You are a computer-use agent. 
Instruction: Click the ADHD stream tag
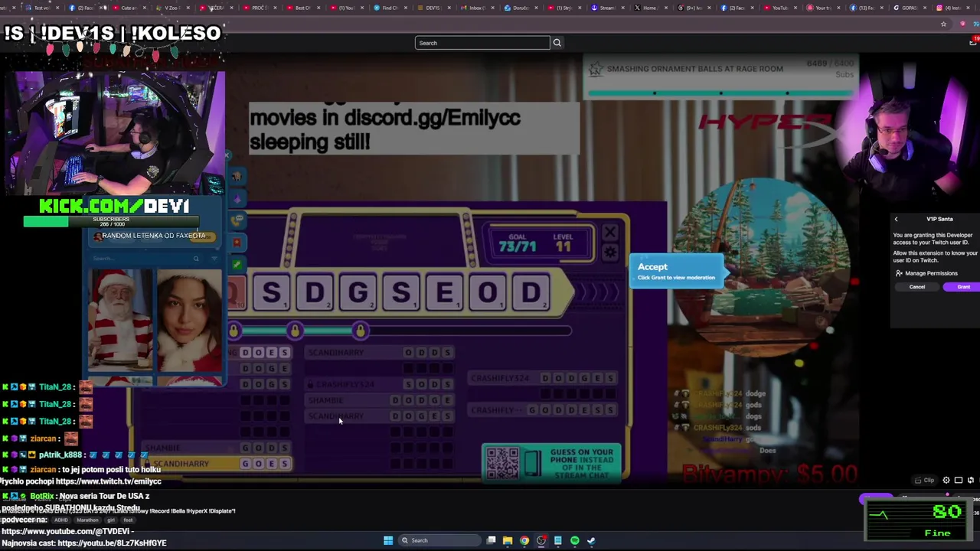pos(60,520)
